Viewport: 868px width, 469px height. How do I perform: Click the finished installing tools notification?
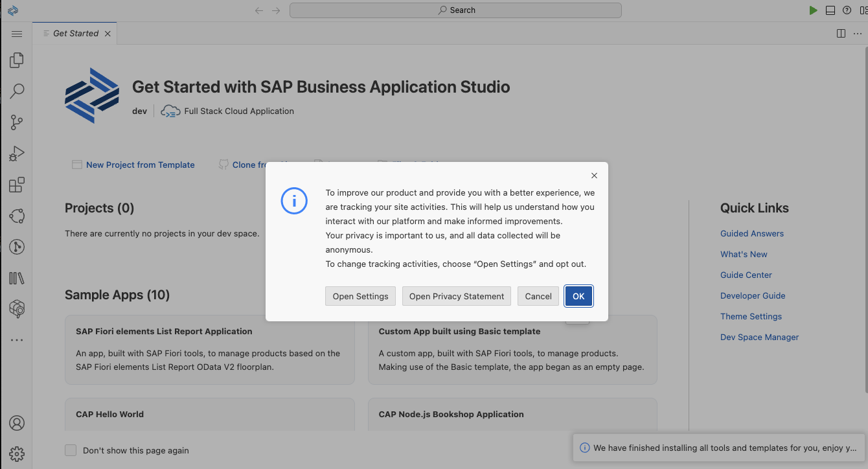coord(720,448)
